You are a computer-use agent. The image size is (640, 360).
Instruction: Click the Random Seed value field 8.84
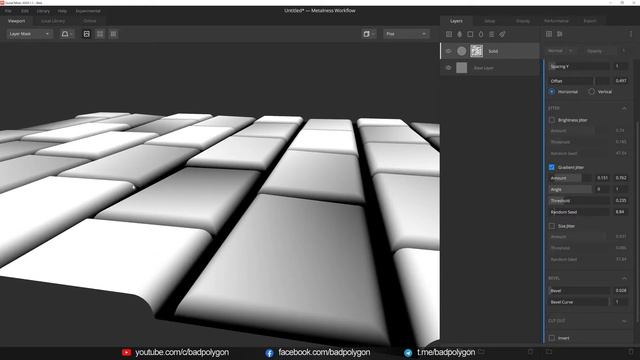click(620, 212)
